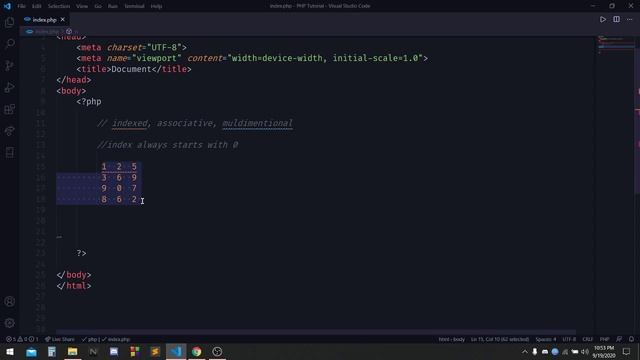Open the Search view in the activity bar
The height and width of the screenshot is (360, 640).
click(x=9, y=43)
